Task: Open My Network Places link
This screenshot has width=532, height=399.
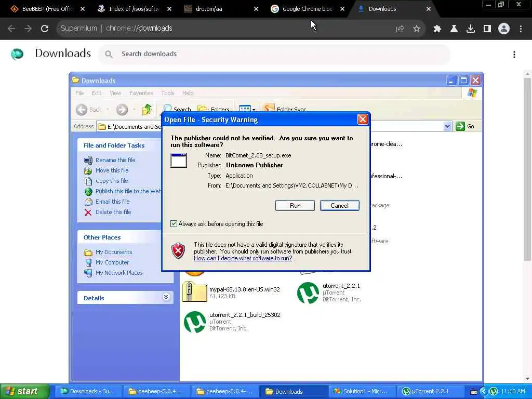Action: point(119,273)
